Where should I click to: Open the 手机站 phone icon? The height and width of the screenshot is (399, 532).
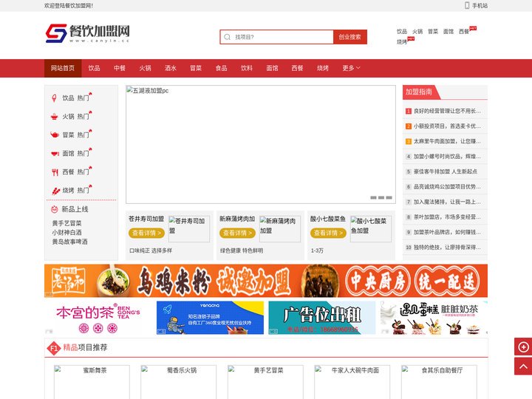coord(467,5)
